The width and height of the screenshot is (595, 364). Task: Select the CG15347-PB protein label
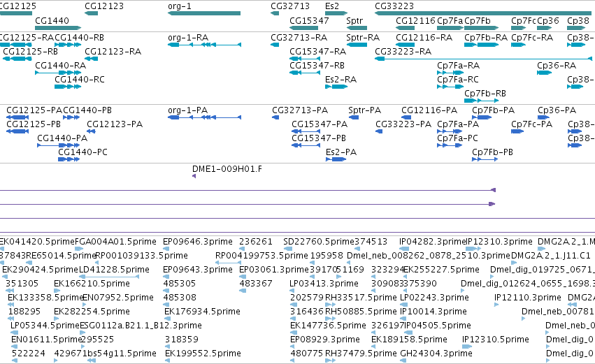coord(319,138)
